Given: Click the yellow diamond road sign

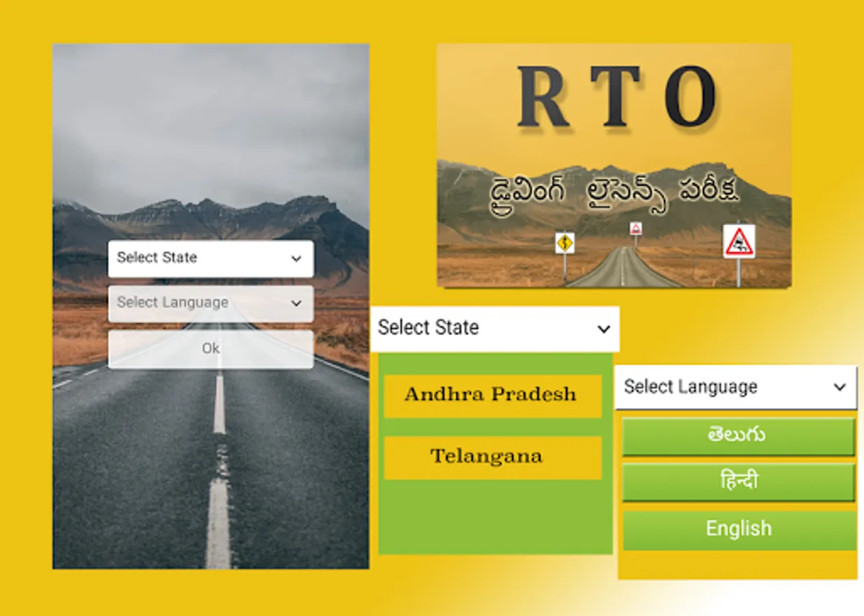Looking at the screenshot, I should coord(565,243).
